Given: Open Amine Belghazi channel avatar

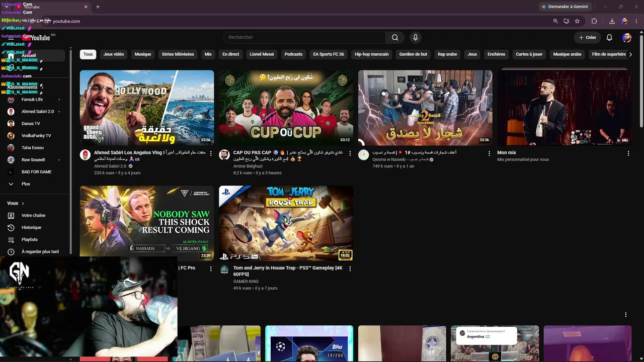Looking at the screenshot, I should [224, 154].
